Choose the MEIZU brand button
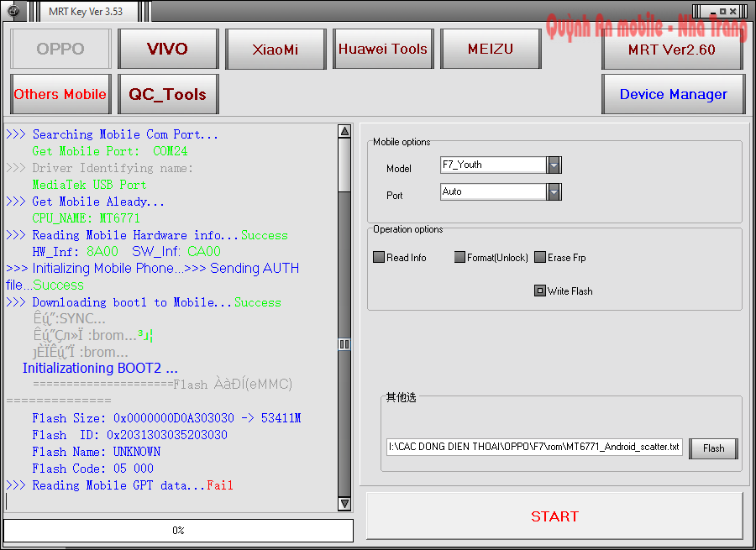This screenshot has height=550, width=756. [x=491, y=49]
